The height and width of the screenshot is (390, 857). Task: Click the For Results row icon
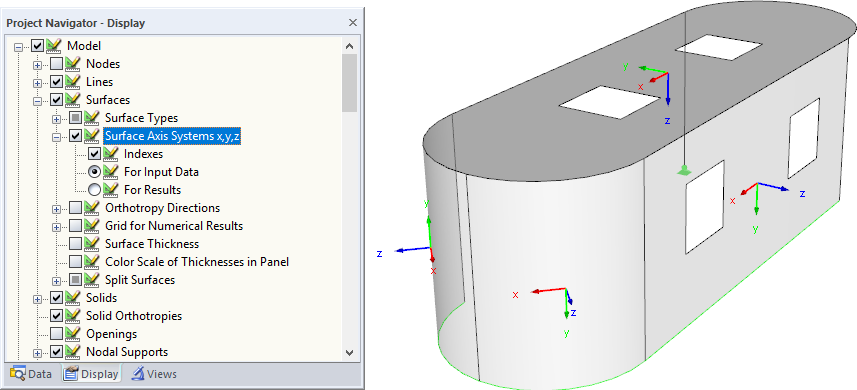pos(111,190)
